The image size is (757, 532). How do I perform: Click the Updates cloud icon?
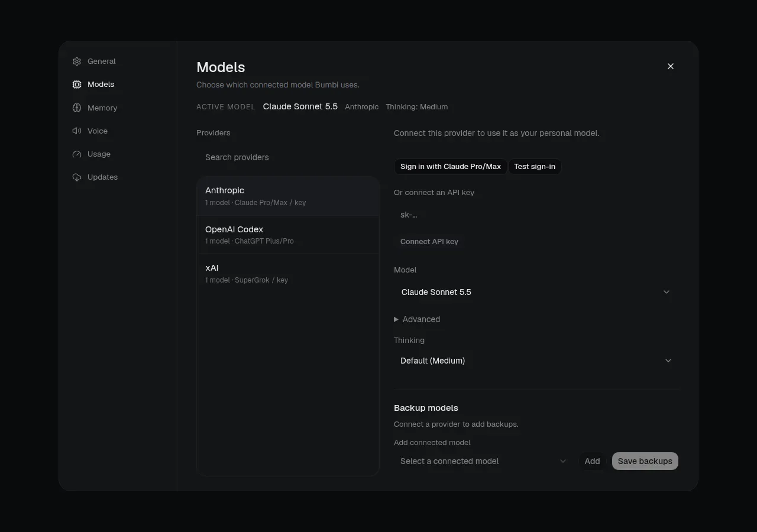[77, 177]
